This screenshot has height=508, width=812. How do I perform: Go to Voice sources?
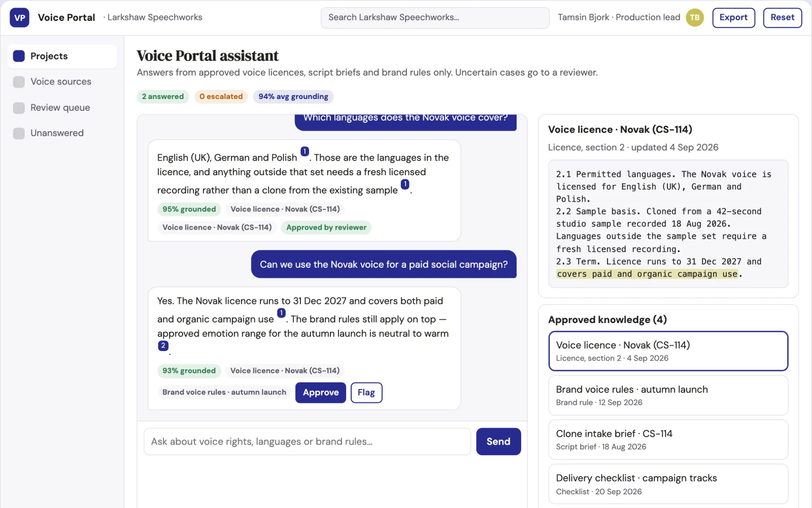pyautogui.click(x=62, y=82)
